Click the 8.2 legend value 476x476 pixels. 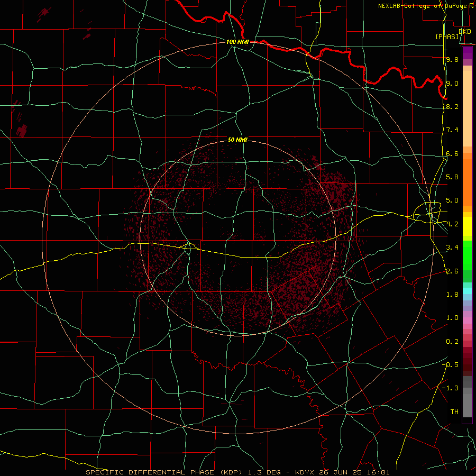tap(452, 106)
